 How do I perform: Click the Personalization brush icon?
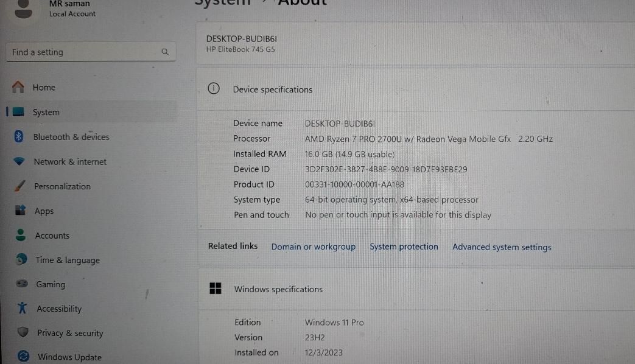pos(19,186)
